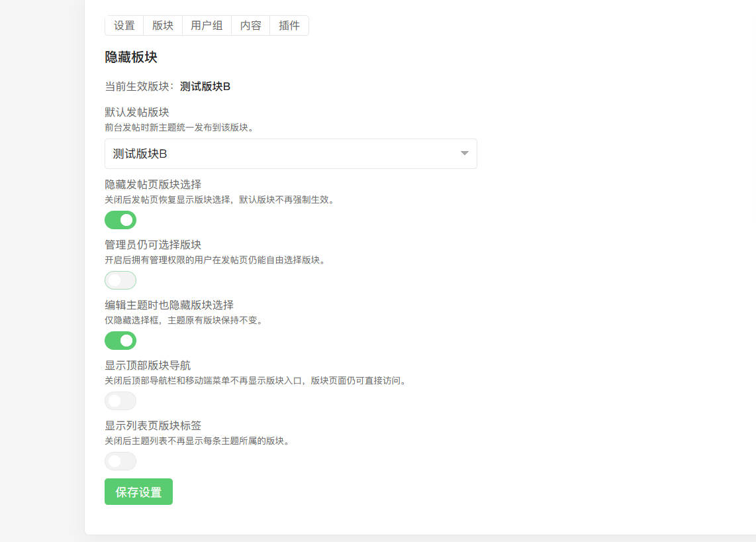Click the hint 前台发帖时新主题统一发布到该版块
The height and width of the screenshot is (542, 756).
pos(179,128)
